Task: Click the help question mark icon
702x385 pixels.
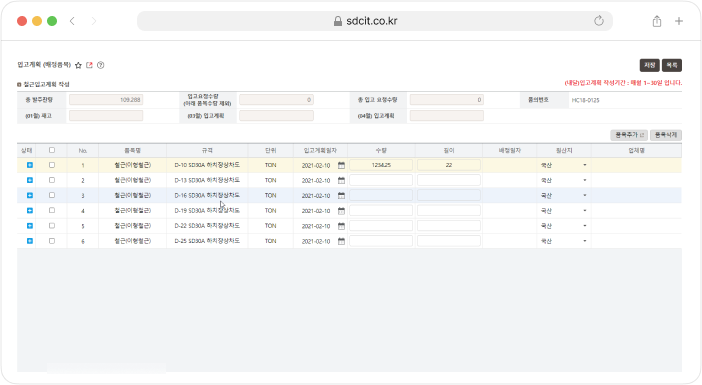Action: click(x=101, y=65)
